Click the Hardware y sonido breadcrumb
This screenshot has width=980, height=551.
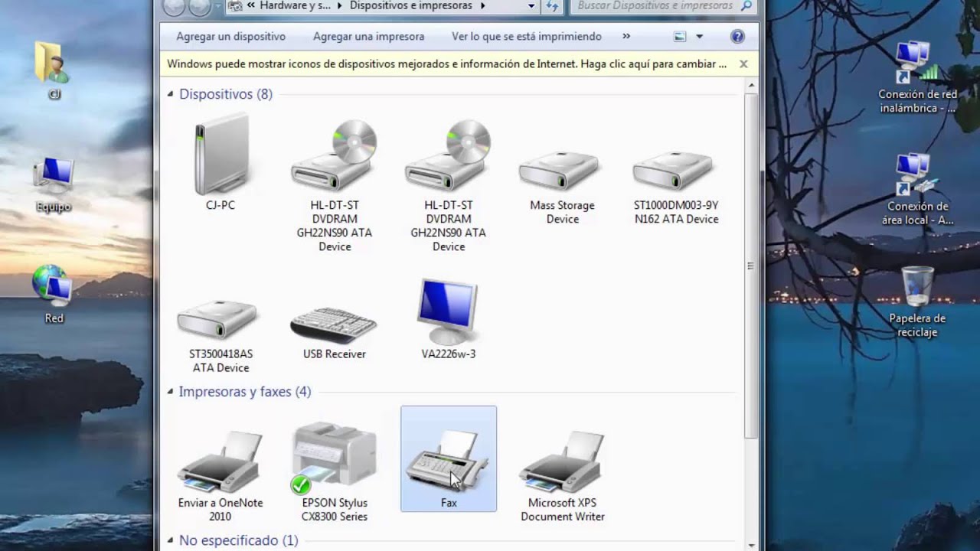coord(296,6)
